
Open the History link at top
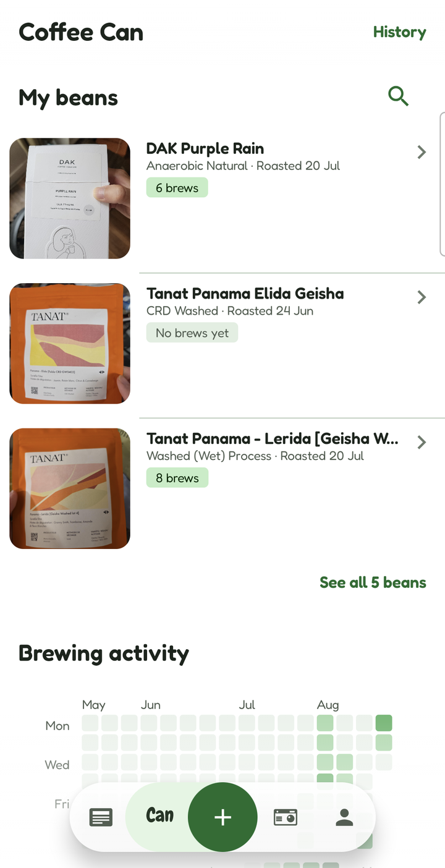(x=399, y=32)
